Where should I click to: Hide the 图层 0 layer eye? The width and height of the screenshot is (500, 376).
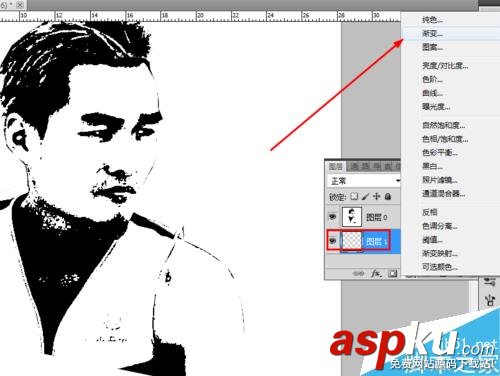point(332,217)
